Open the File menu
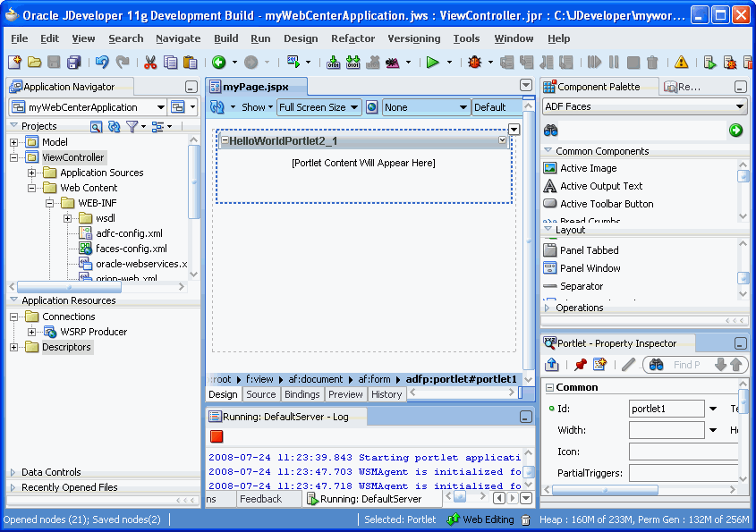756x532 pixels. click(x=20, y=38)
